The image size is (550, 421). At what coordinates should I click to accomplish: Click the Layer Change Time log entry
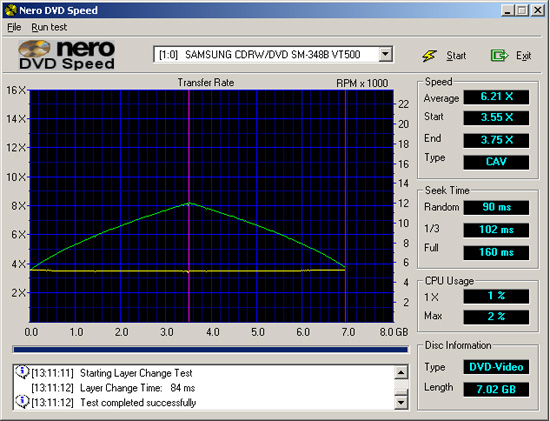click(113, 388)
